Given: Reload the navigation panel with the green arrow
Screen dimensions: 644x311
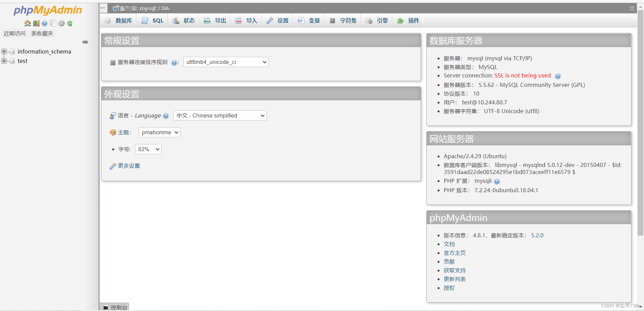Looking at the screenshot, I should tap(70, 23).
